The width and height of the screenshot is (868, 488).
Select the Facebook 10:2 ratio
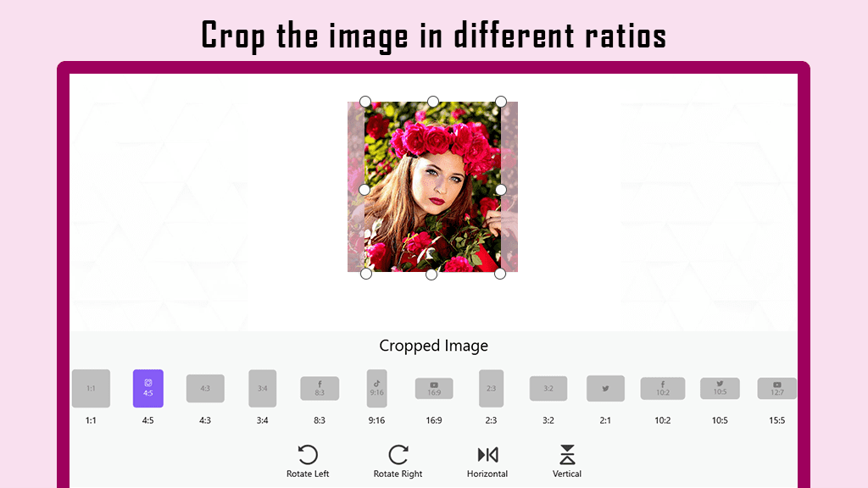[663, 388]
